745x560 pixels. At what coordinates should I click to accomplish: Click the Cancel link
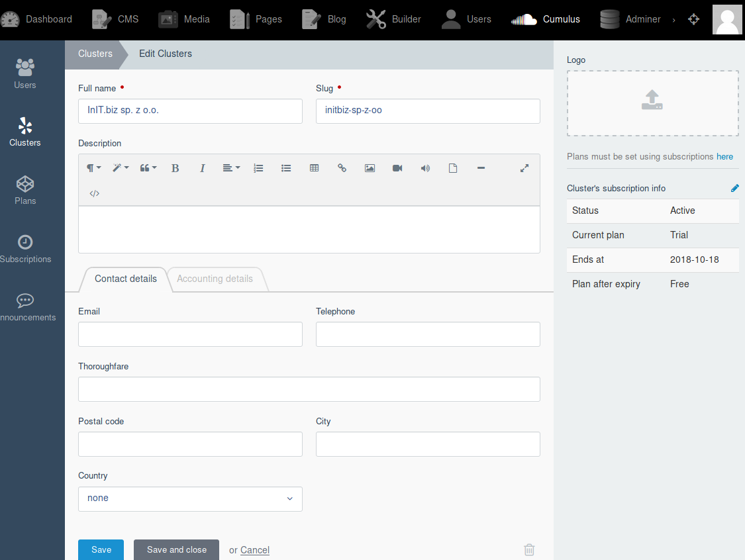pyautogui.click(x=255, y=550)
